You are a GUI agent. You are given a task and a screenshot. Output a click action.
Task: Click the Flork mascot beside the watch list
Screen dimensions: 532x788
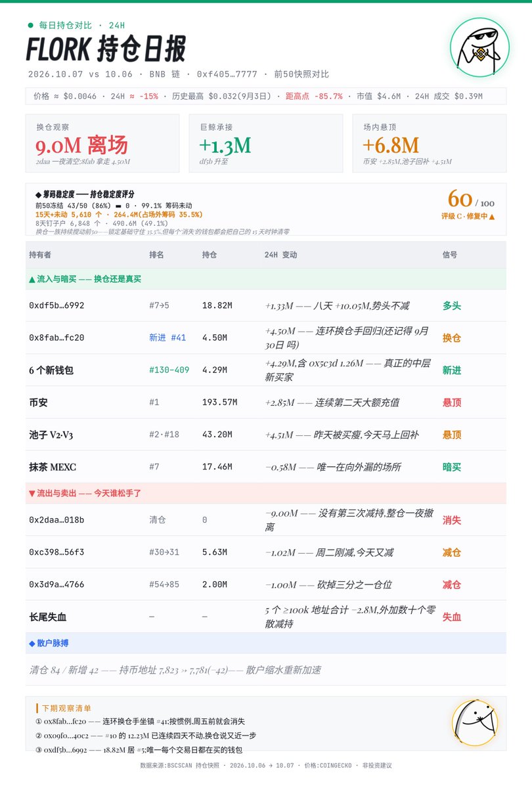point(475,723)
